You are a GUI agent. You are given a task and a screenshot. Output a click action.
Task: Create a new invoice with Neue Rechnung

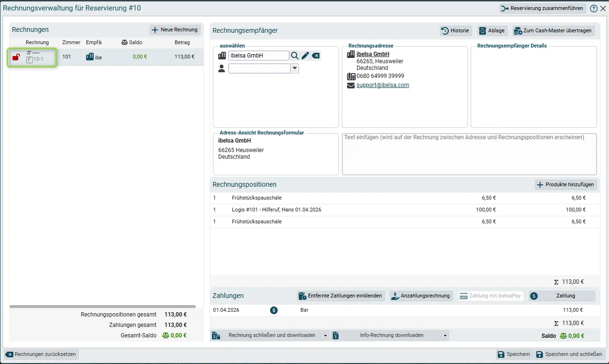[x=175, y=30]
